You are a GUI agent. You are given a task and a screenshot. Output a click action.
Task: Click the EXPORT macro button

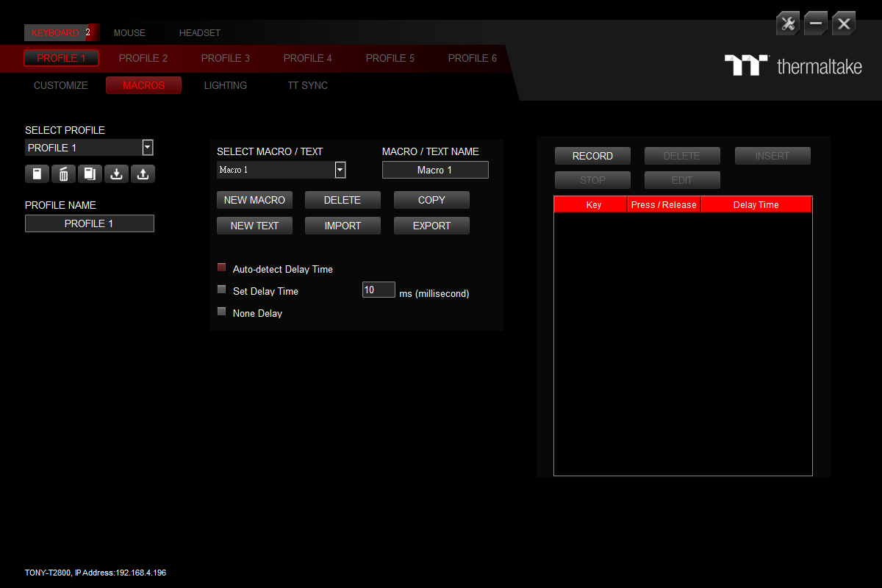431,226
